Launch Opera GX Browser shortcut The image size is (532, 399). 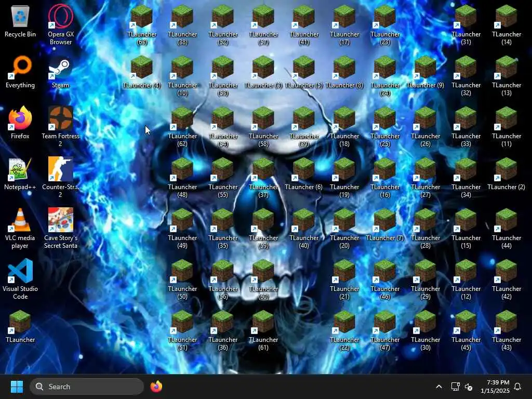tap(60, 25)
